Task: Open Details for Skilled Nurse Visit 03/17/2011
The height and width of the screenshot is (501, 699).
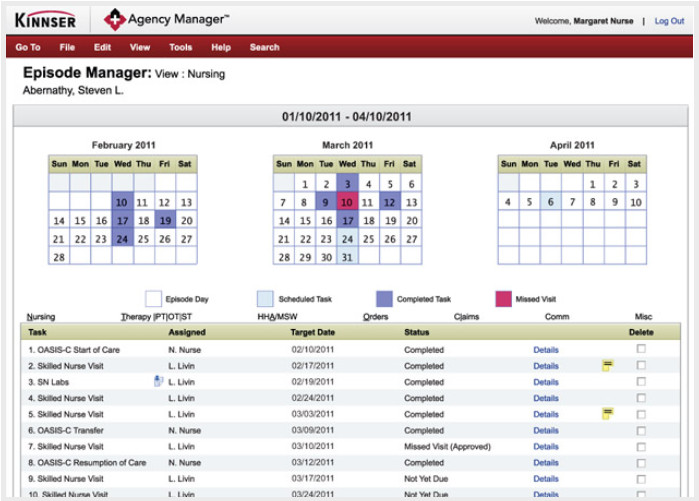Action: (x=546, y=479)
